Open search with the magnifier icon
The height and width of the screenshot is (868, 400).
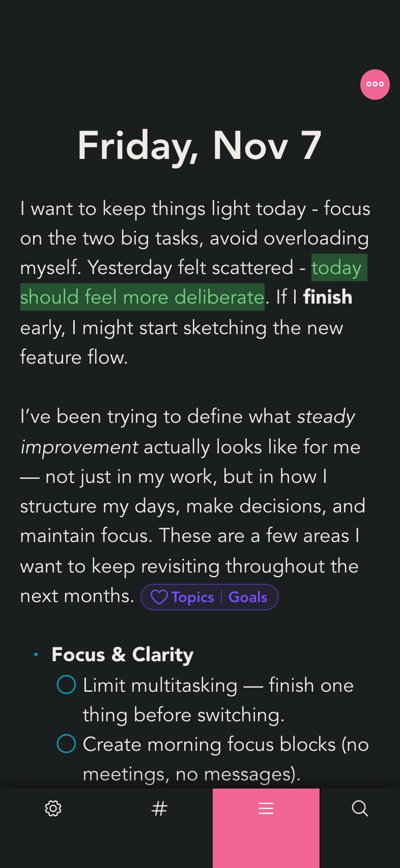point(360,808)
